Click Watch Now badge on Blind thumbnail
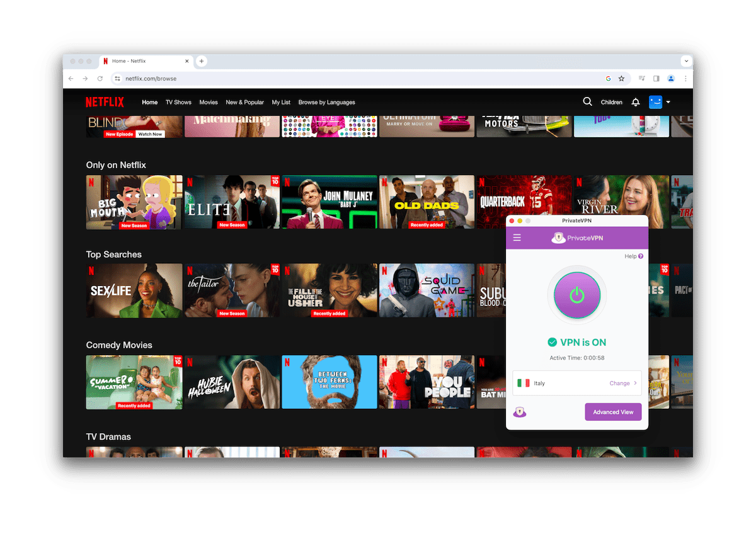This screenshot has height=546, width=756. point(150,134)
